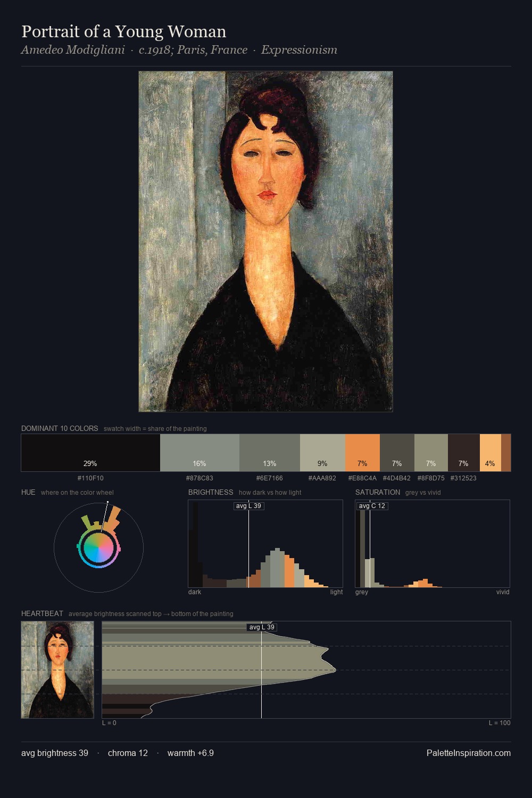Viewport: 532px width, 798px height.
Task: Select the #6E7166 swatch at 13%
Action: (x=270, y=453)
